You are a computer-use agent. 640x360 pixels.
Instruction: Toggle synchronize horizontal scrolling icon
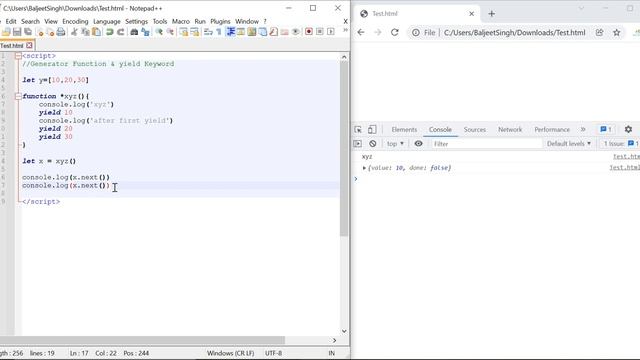tap(194, 32)
